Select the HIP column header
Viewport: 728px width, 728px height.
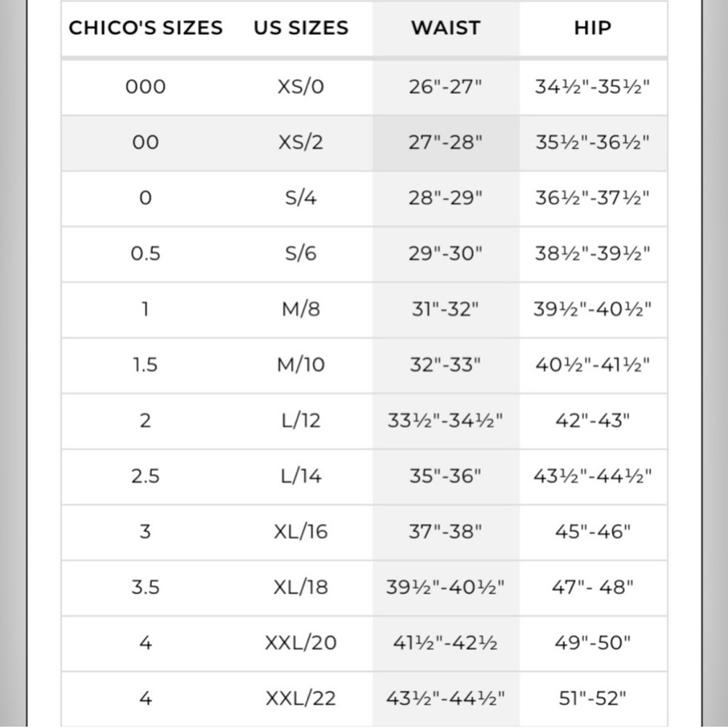(593, 28)
